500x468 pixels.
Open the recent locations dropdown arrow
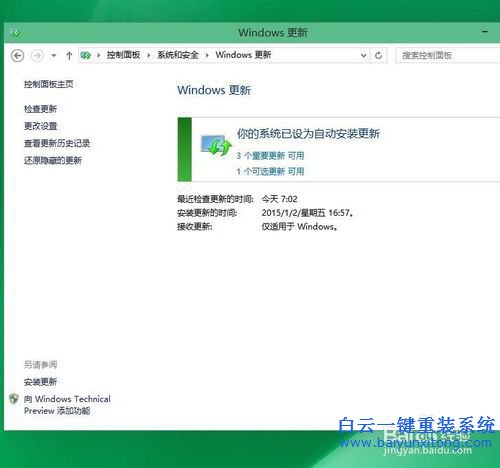pos(54,56)
